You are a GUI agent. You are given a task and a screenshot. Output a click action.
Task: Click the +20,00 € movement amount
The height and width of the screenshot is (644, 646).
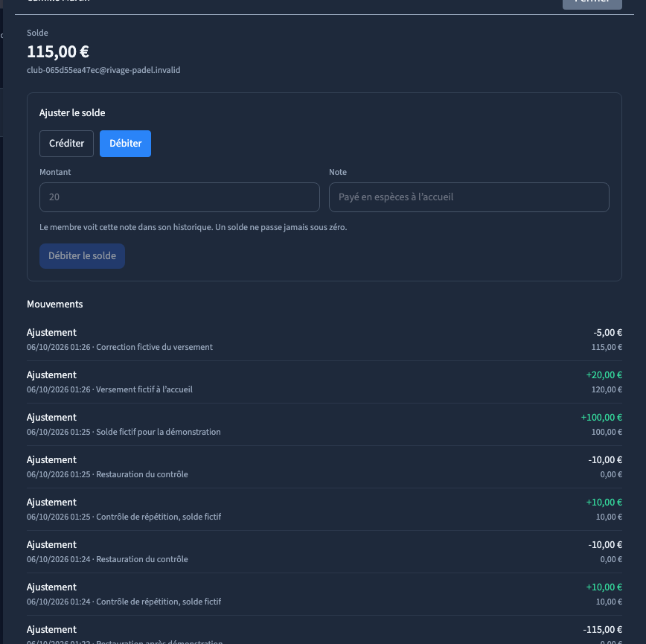(604, 375)
